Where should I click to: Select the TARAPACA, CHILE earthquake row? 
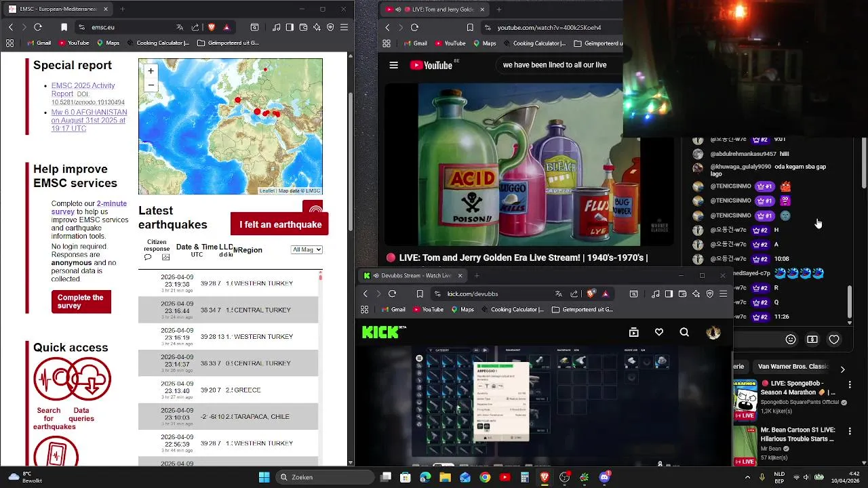[x=228, y=417]
